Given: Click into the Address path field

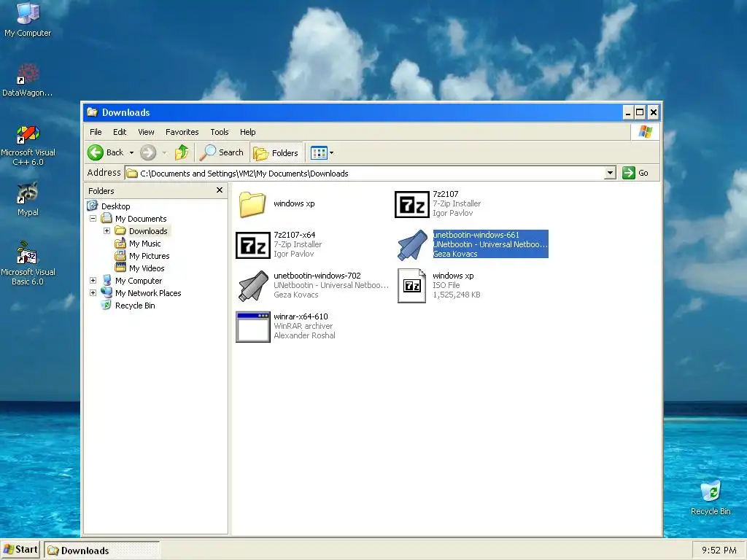Looking at the screenshot, I should pos(365,174).
